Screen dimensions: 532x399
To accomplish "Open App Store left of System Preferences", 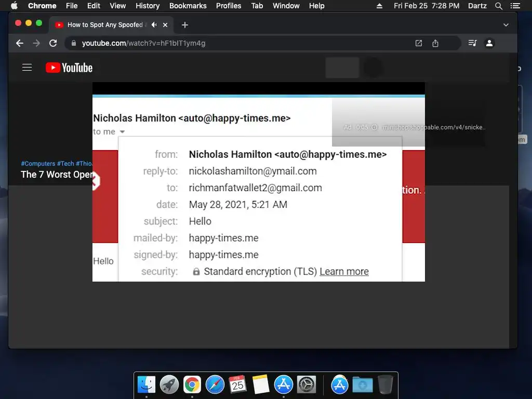I will click(x=284, y=385).
